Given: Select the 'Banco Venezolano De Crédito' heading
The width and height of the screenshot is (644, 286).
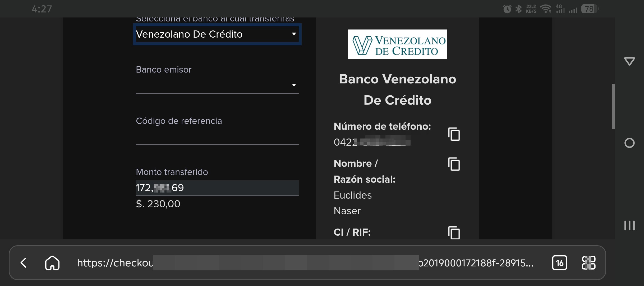Looking at the screenshot, I should [397, 90].
